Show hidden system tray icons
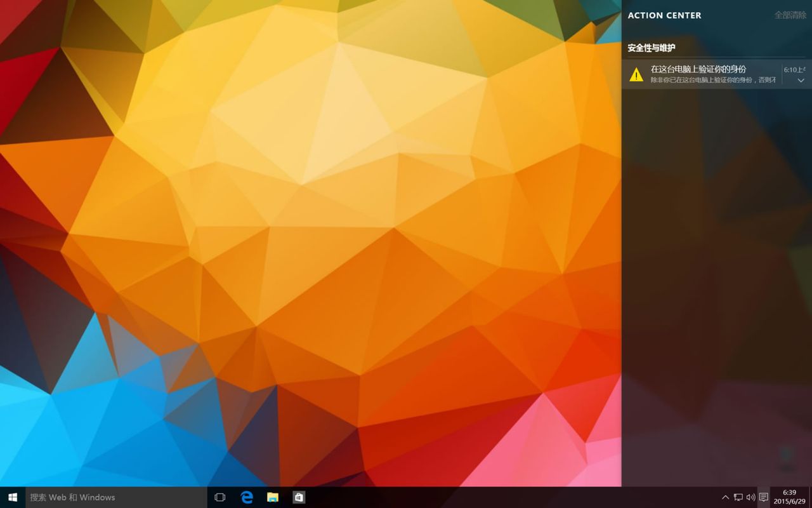This screenshot has height=508, width=812. tap(726, 497)
